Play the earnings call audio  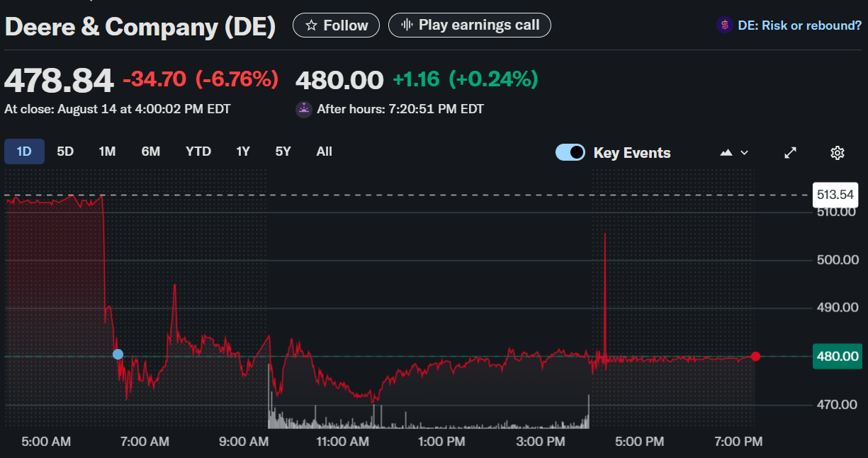470,25
